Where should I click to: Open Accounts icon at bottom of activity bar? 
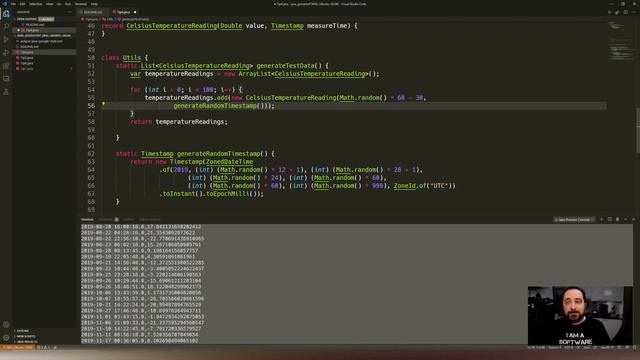pos(6,324)
